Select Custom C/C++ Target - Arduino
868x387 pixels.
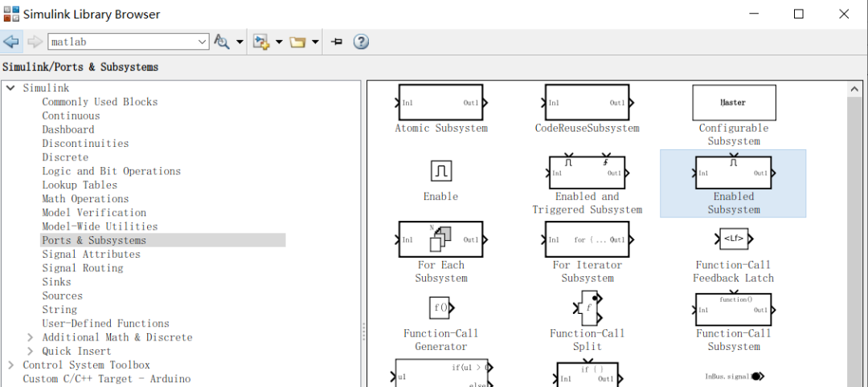click(106, 379)
